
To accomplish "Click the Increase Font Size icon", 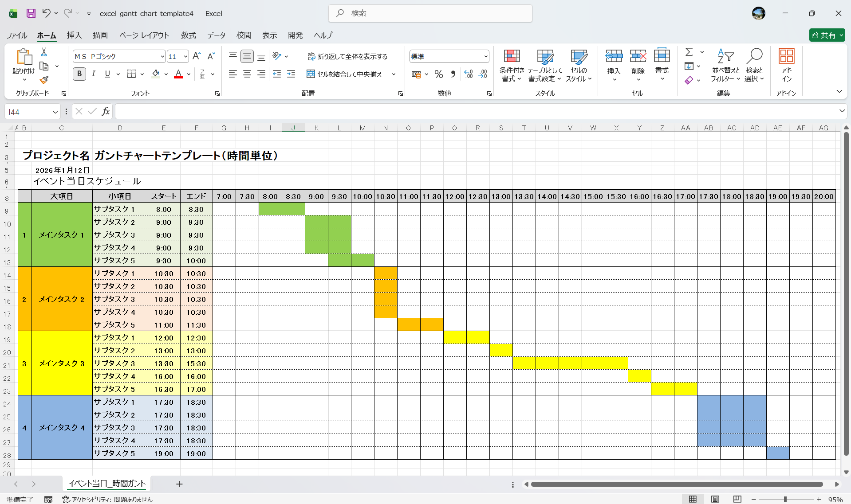I will [197, 56].
